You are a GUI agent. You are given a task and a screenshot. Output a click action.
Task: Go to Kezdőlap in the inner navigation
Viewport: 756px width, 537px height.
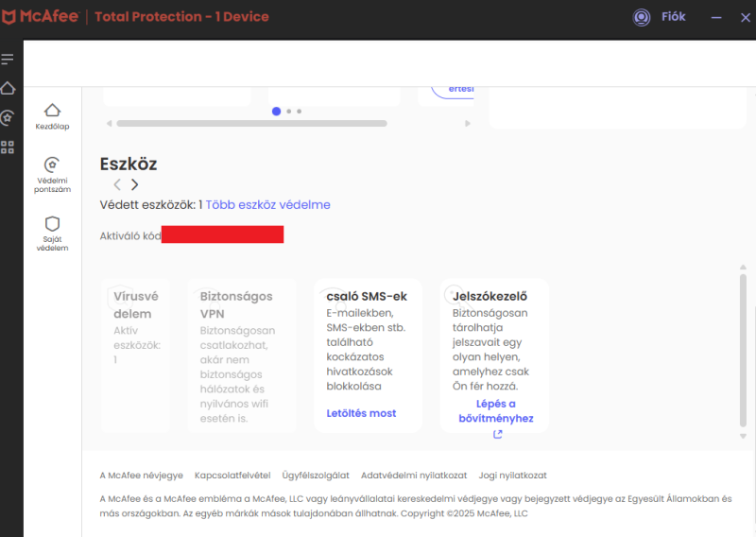click(52, 117)
